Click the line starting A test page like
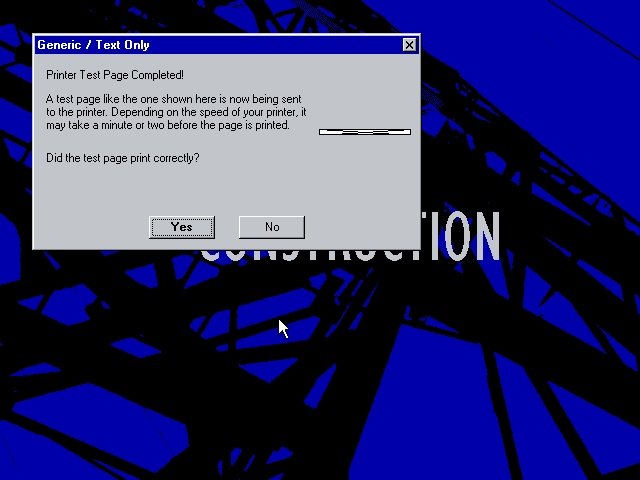 coord(173,99)
